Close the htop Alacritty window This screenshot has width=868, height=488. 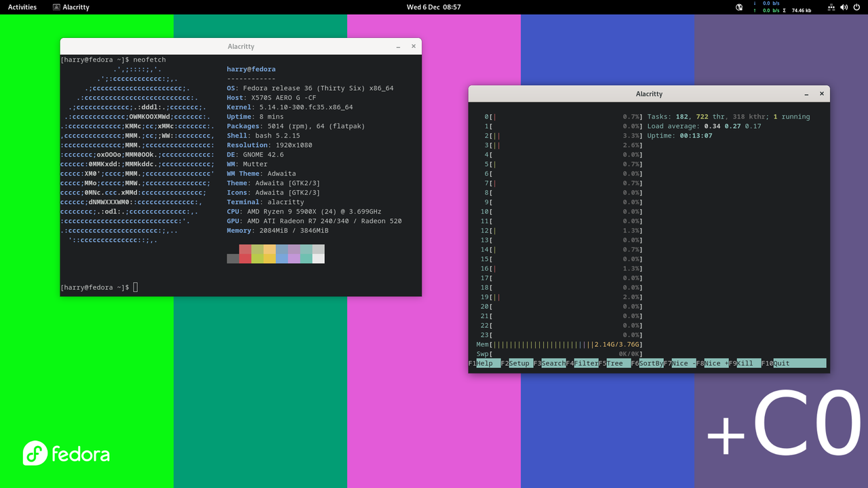point(822,94)
